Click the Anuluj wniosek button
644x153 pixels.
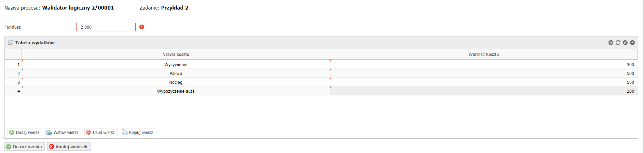(x=69, y=147)
